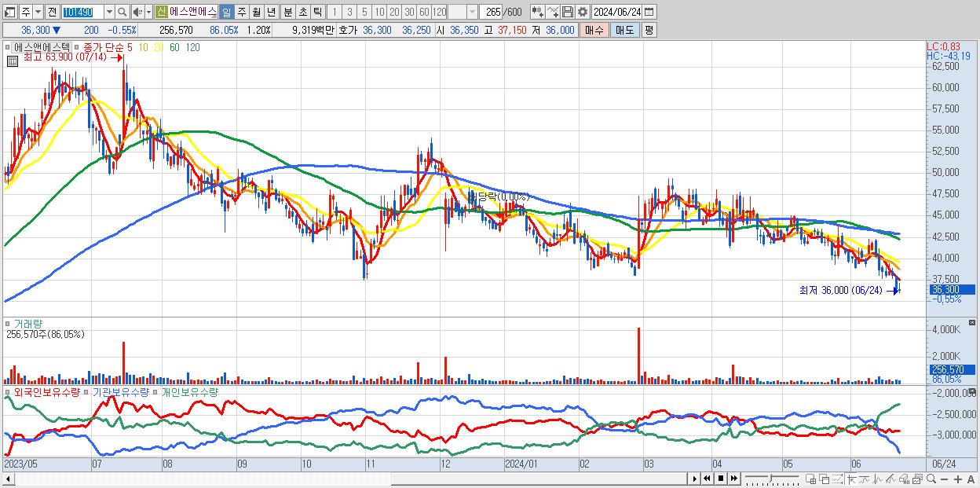Choose the 1 interval button
The width and height of the screenshot is (980, 488).
pos(334,13)
